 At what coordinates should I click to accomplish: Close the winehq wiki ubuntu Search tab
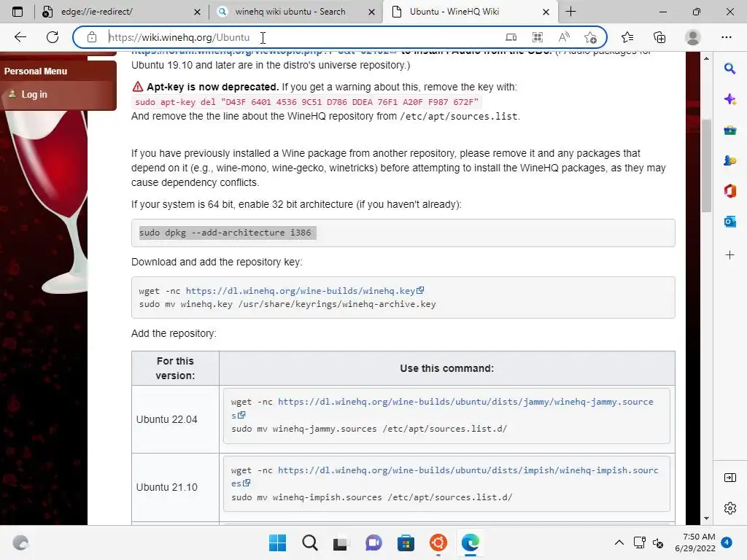[371, 12]
